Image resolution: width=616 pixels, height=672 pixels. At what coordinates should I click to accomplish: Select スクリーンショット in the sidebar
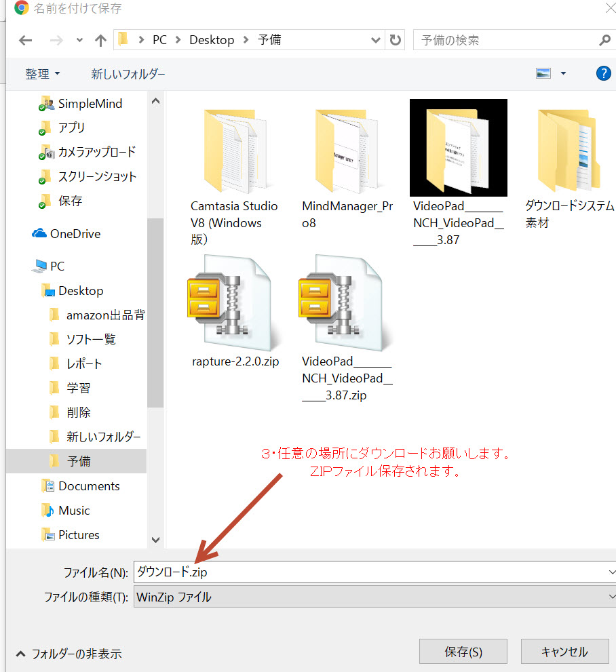pos(97,176)
